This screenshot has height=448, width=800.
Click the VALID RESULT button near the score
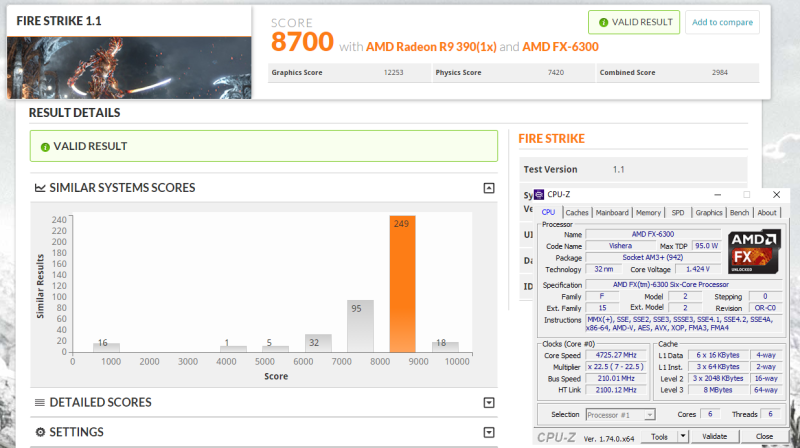click(634, 22)
